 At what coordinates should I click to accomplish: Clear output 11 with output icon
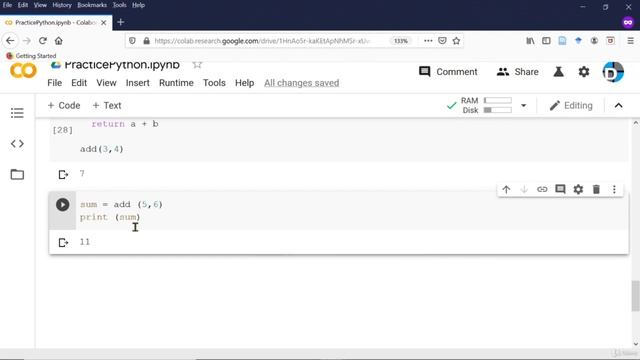pos(63,242)
